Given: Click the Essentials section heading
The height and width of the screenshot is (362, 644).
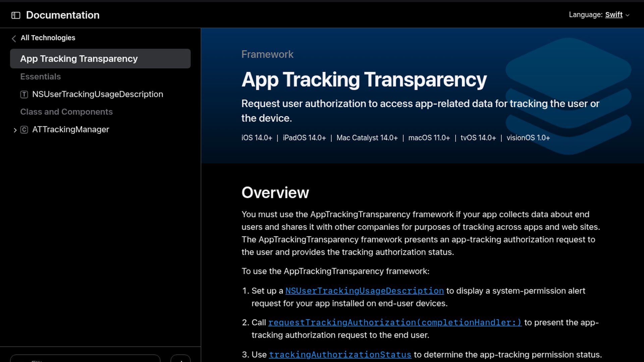Looking at the screenshot, I should (41, 76).
